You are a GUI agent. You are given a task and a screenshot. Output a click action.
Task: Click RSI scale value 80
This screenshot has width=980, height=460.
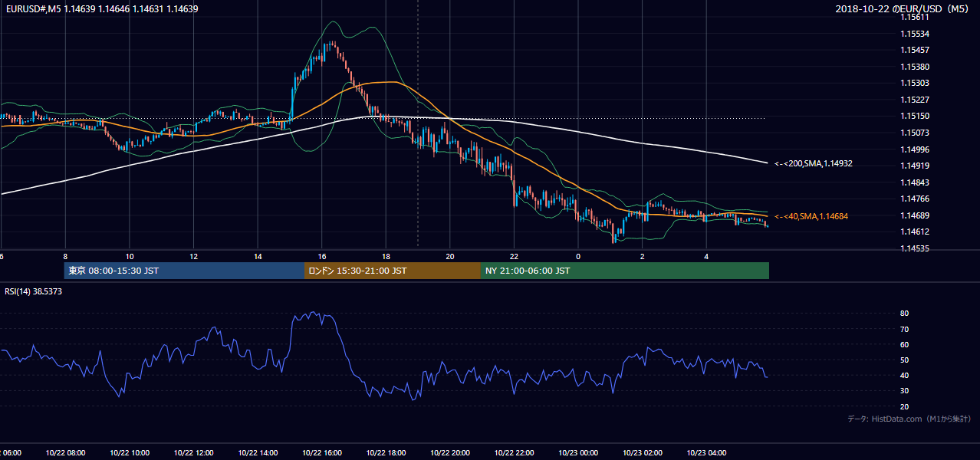click(x=905, y=314)
